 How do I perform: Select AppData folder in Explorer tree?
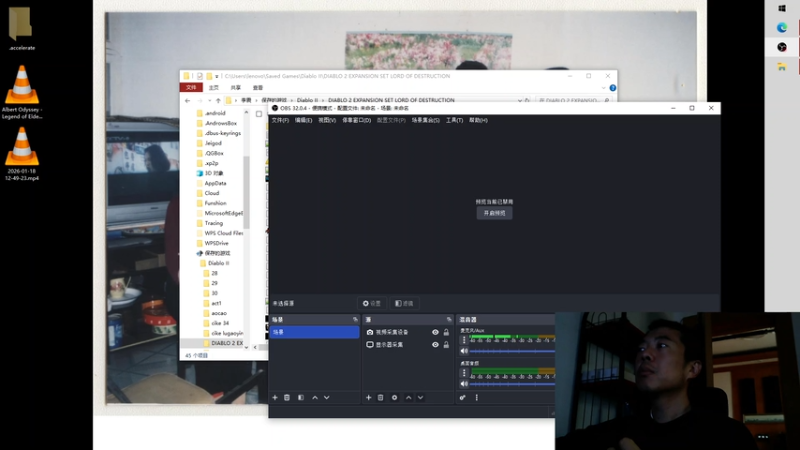[x=215, y=183]
